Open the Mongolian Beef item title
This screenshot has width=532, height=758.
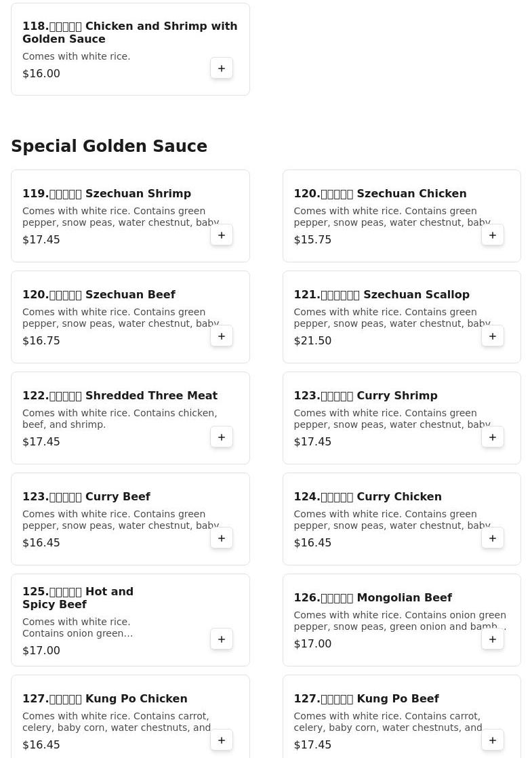pyautogui.click(x=373, y=598)
